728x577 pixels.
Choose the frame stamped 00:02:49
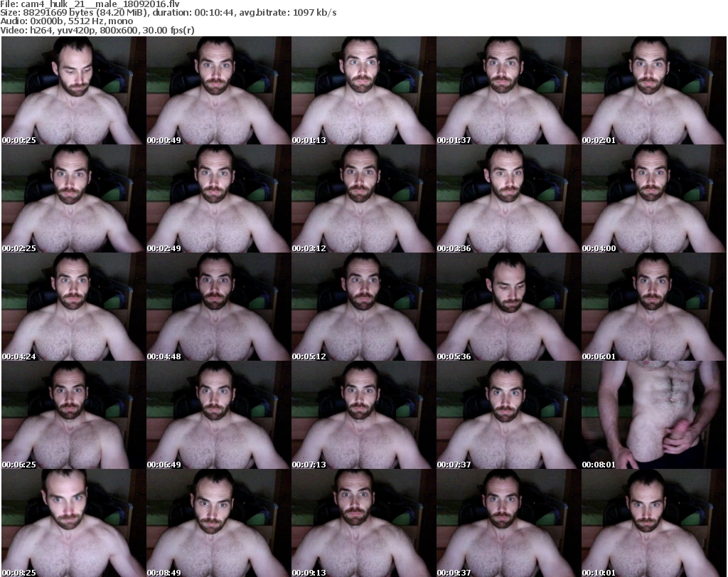219,198
